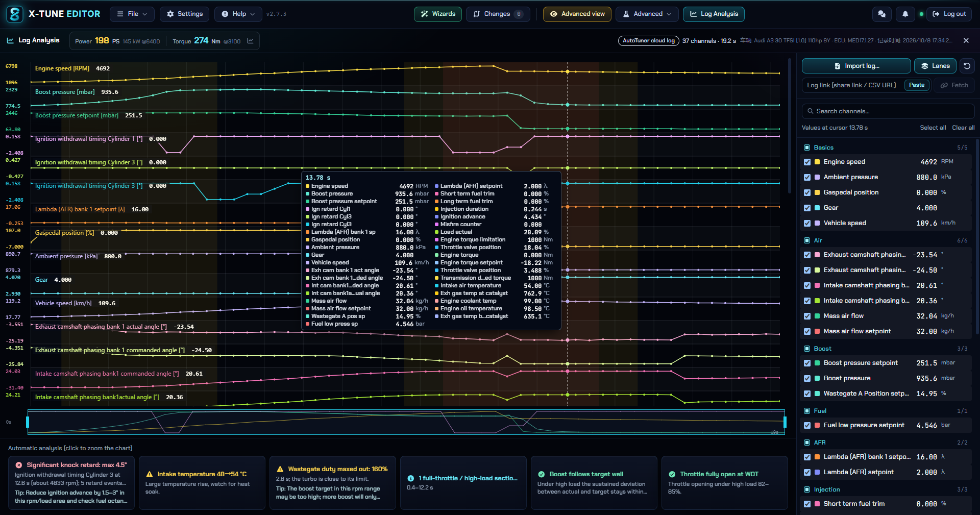The width and height of the screenshot is (980, 515).
Task: Open the Wizards menu
Action: (438, 14)
